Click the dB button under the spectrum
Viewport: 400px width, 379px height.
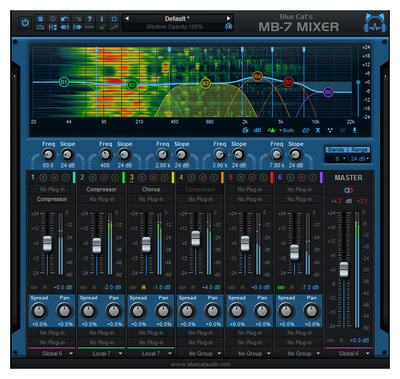click(x=257, y=130)
